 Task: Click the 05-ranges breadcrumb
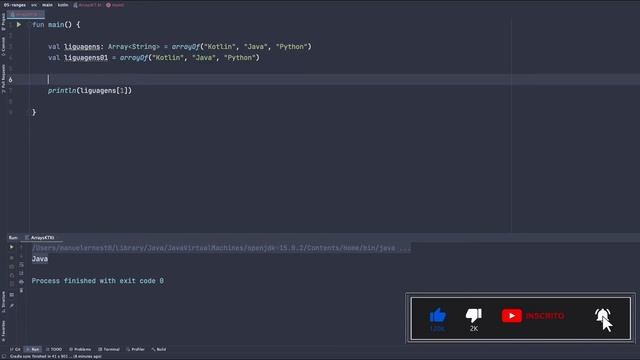15,5
